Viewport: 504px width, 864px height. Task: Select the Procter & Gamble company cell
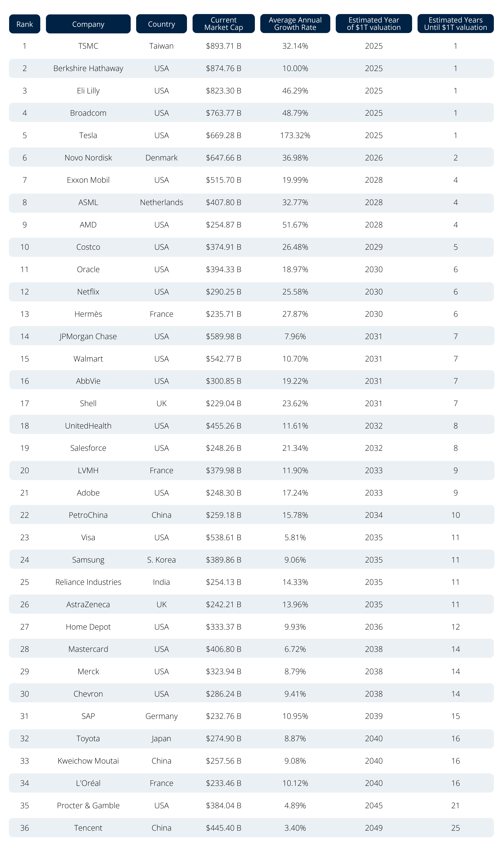(88, 805)
